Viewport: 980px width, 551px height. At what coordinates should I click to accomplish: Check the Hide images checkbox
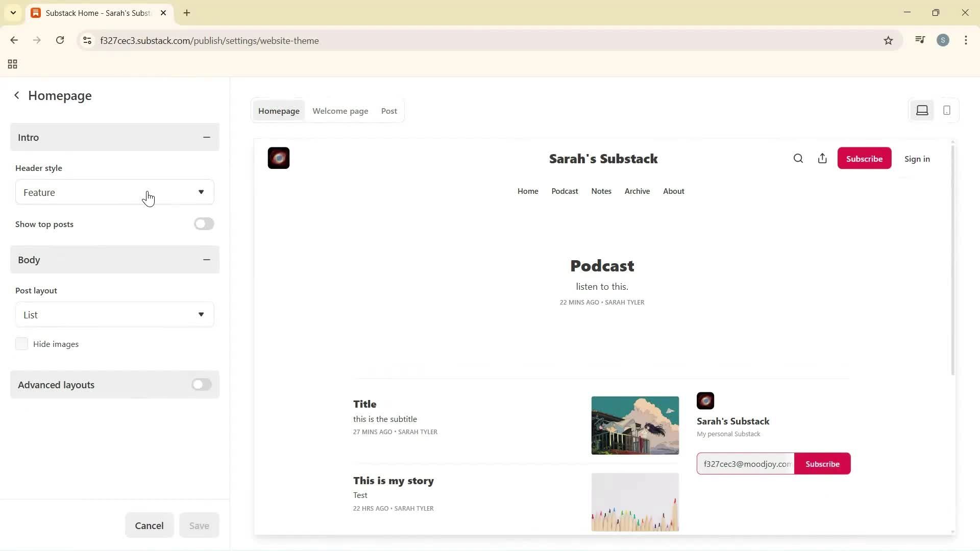(x=21, y=344)
